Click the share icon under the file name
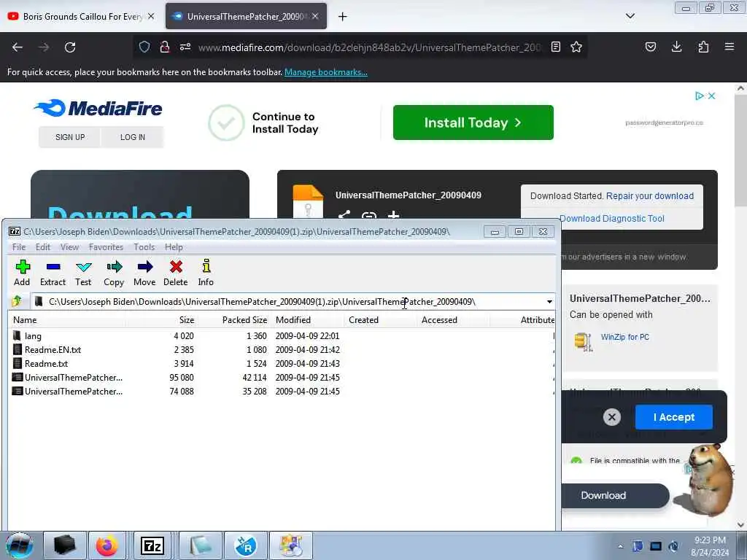The width and height of the screenshot is (747, 560). (x=344, y=215)
